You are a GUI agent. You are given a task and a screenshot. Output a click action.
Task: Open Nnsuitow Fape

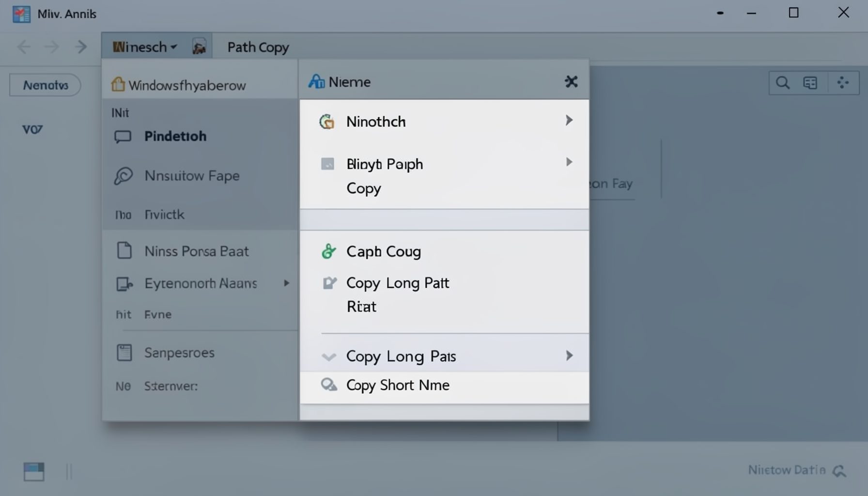coord(200,175)
